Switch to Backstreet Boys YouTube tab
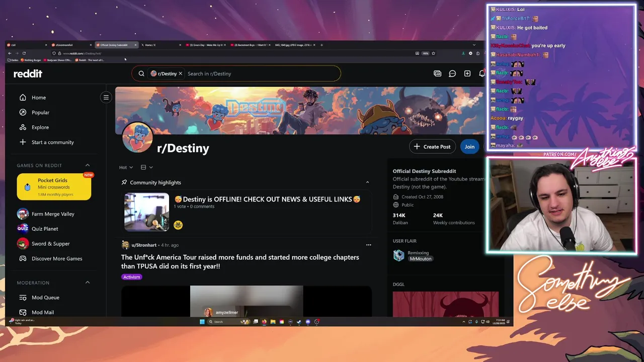The width and height of the screenshot is (644, 362). pyautogui.click(x=250, y=45)
